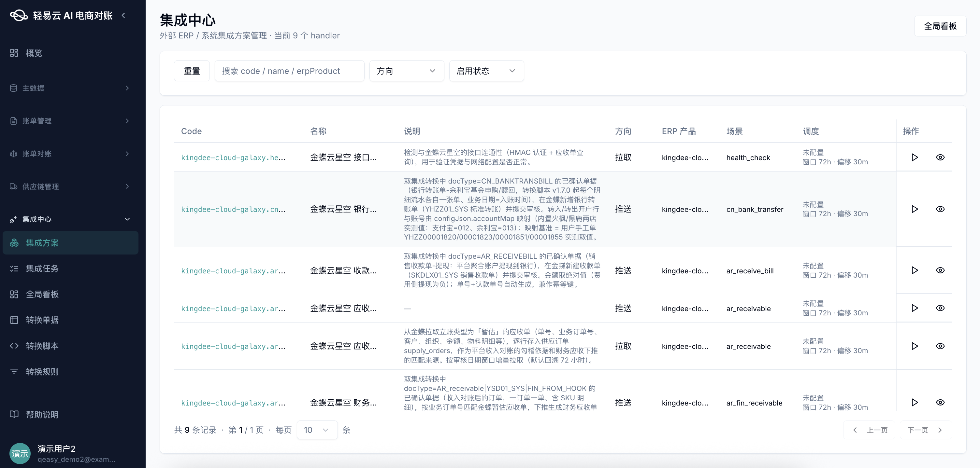Click the 转换单据 table icon

(14, 320)
